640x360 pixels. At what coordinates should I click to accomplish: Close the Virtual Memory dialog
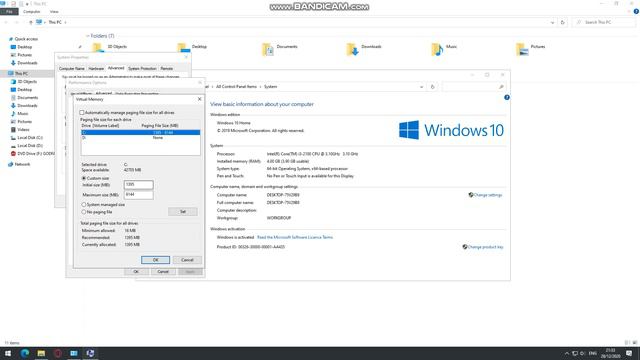(199, 99)
